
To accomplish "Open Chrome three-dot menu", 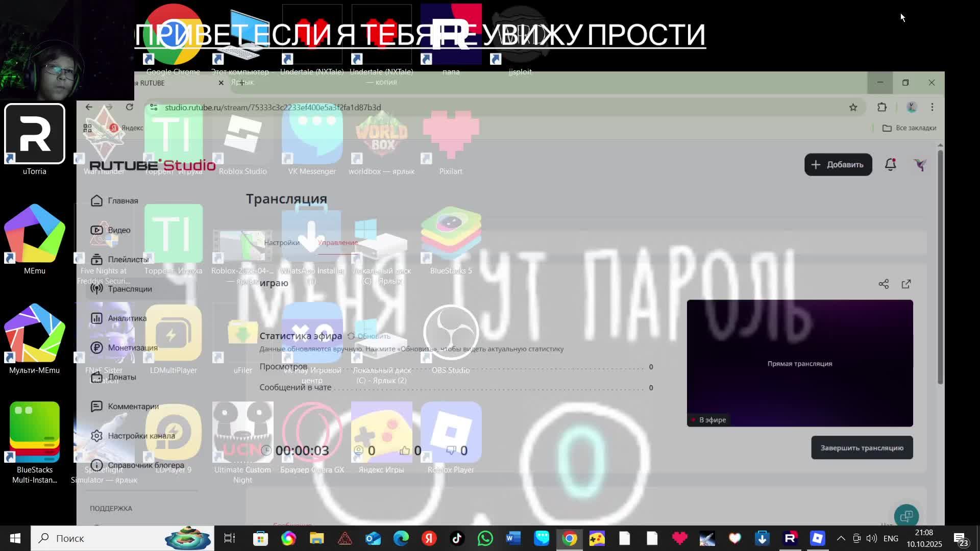I will click(932, 107).
